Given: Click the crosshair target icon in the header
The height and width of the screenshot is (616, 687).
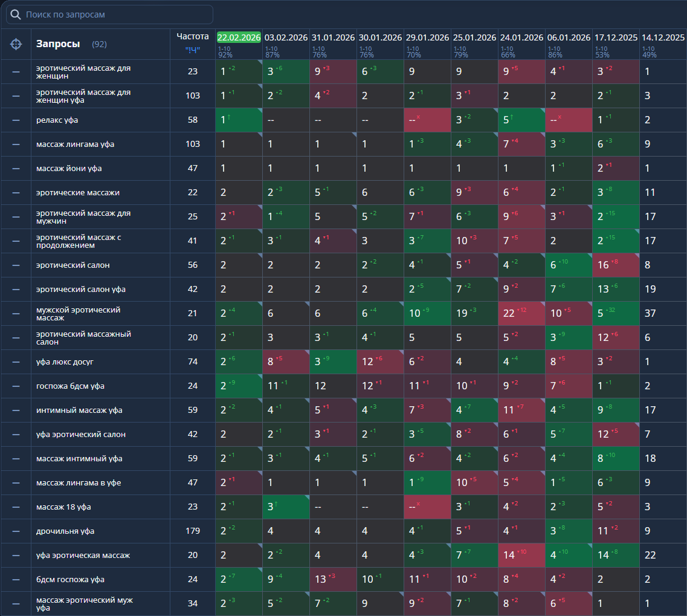Looking at the screenshot, I should (16, 44).
